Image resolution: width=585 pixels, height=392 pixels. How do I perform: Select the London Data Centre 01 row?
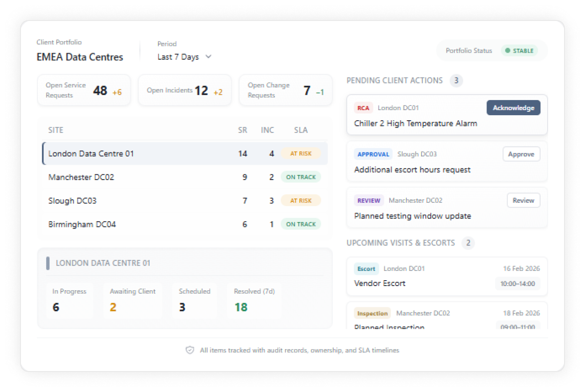point(184,154)
